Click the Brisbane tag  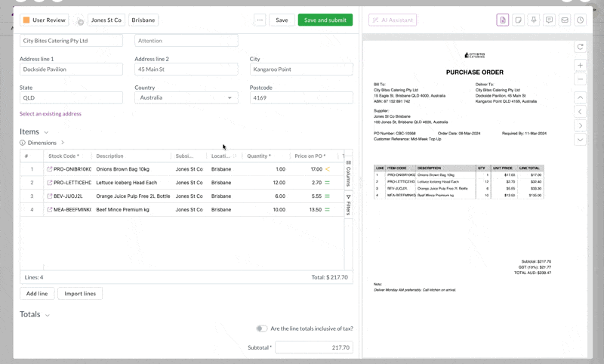(x=143, y=20)
